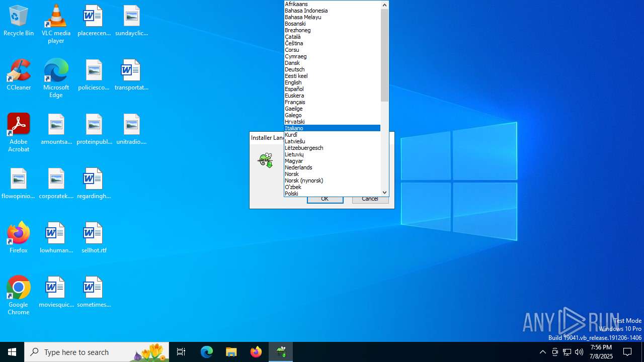Select the amountsa... file icon

pyautogui.click(x=56, y=130)
